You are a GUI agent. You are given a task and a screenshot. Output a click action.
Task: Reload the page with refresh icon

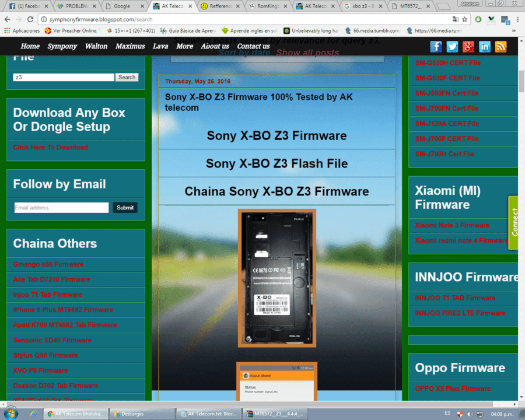(30, 19)
